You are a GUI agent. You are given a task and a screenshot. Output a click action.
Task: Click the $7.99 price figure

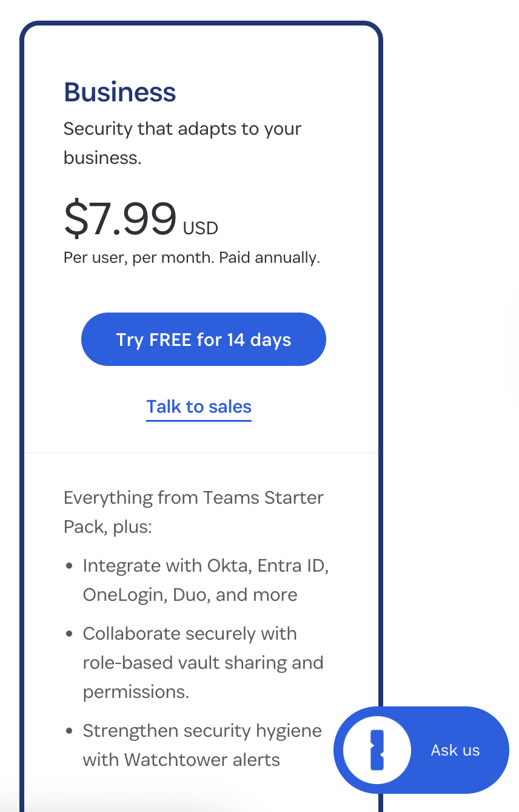click(121, 218)
